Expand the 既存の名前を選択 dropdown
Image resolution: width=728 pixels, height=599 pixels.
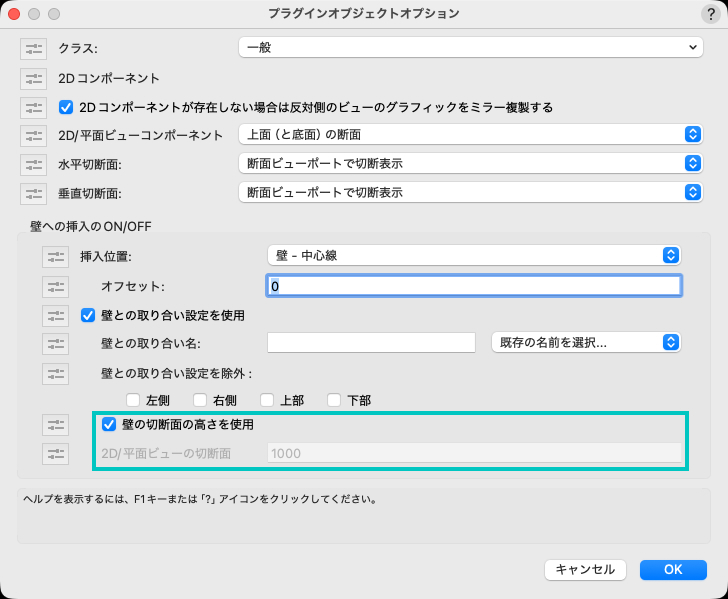coord(586,343)
